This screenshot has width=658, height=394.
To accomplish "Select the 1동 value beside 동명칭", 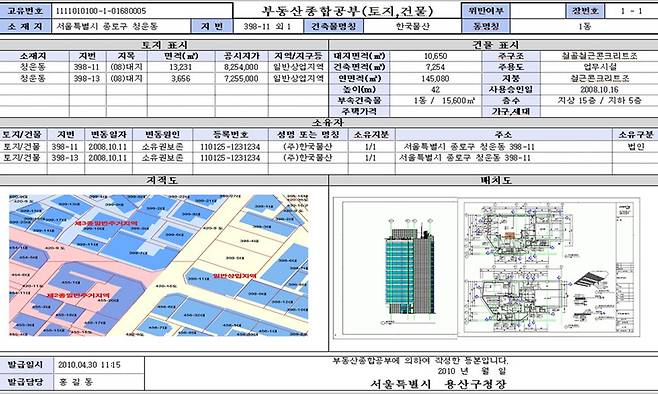I will click(x=585, y=26).
